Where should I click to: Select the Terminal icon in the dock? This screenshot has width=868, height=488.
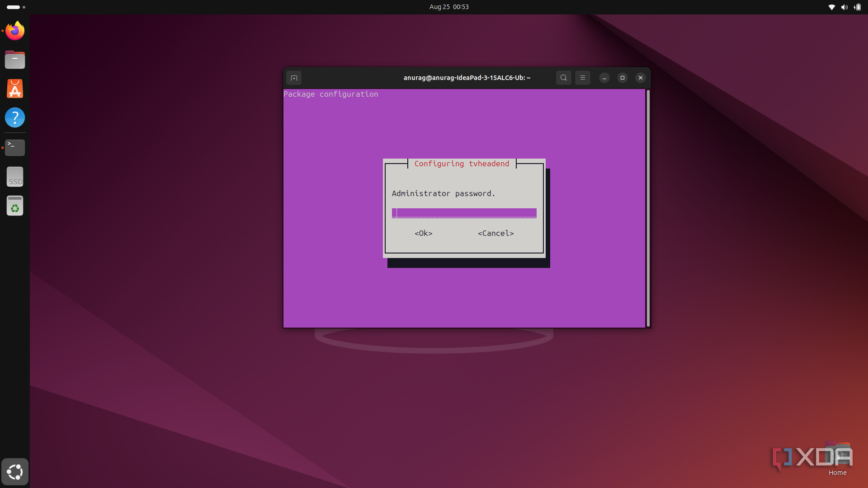[15, 147]
